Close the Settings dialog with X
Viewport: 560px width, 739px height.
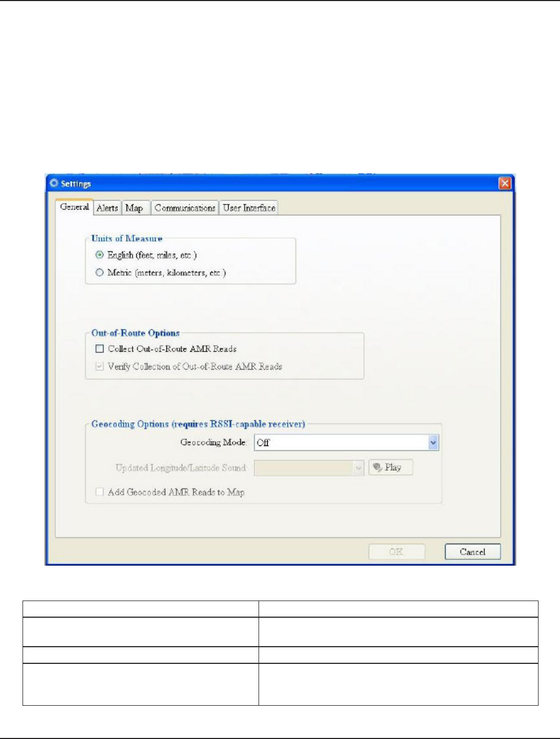(x=505, y=184)
